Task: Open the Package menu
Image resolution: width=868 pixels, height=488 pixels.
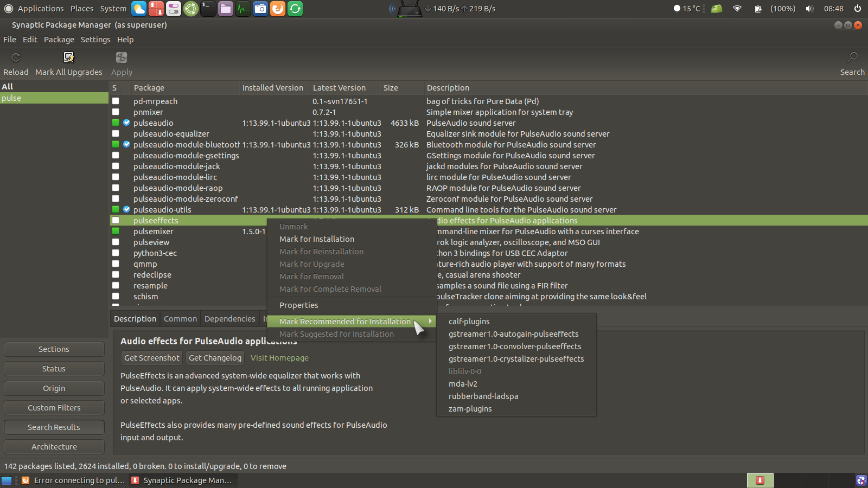Action: click(59, 40)
